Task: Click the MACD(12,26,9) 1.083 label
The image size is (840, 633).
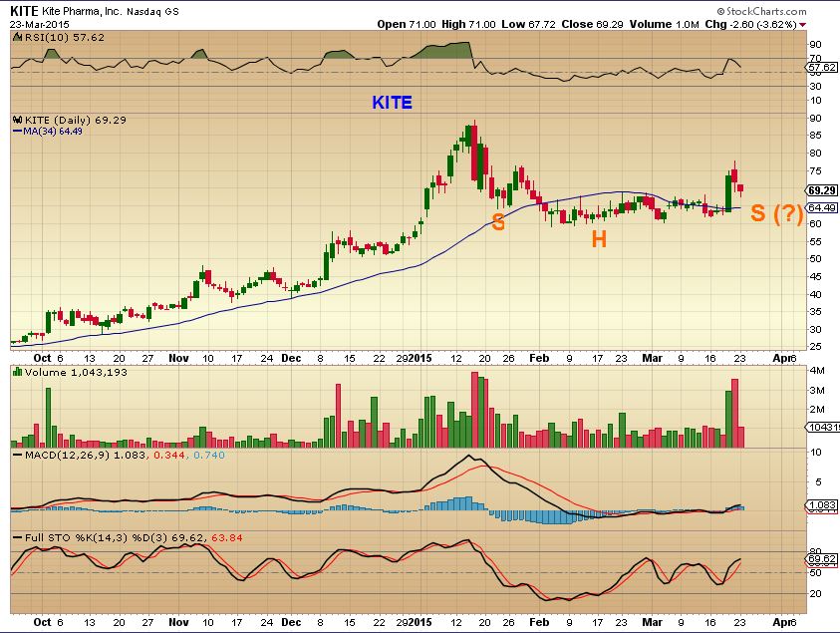Action: coord(85,455)
